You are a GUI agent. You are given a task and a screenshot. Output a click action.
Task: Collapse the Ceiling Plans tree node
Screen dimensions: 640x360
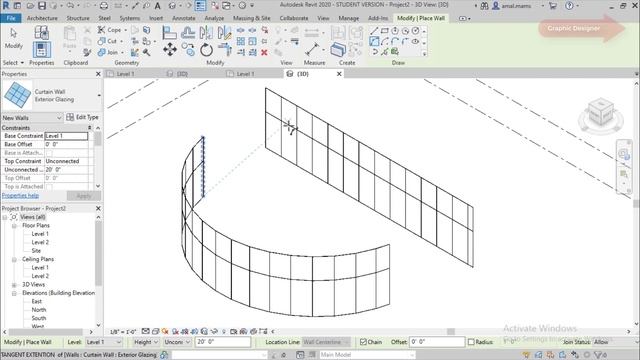(x=14, y=260)
